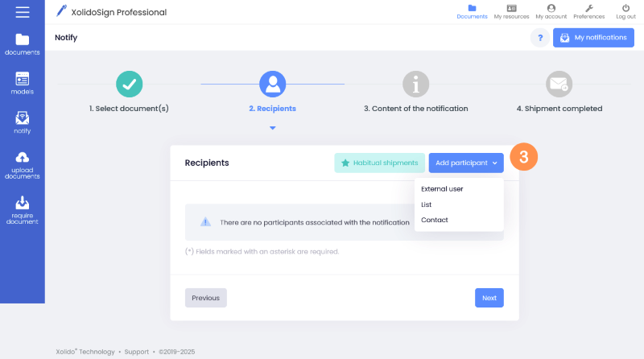This screenshot has height=359, width=644.
Task: Click the Recipients panel heading
Action: coord(207,163)
